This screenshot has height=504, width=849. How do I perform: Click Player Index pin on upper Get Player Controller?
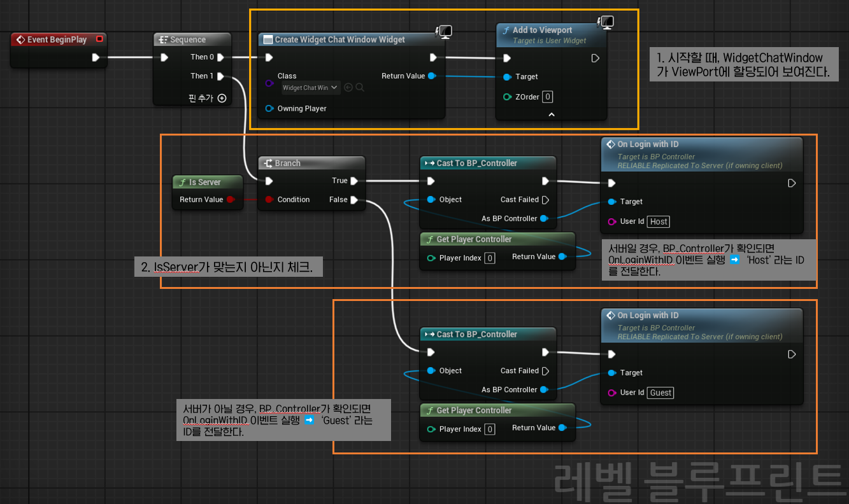point(431,258)
